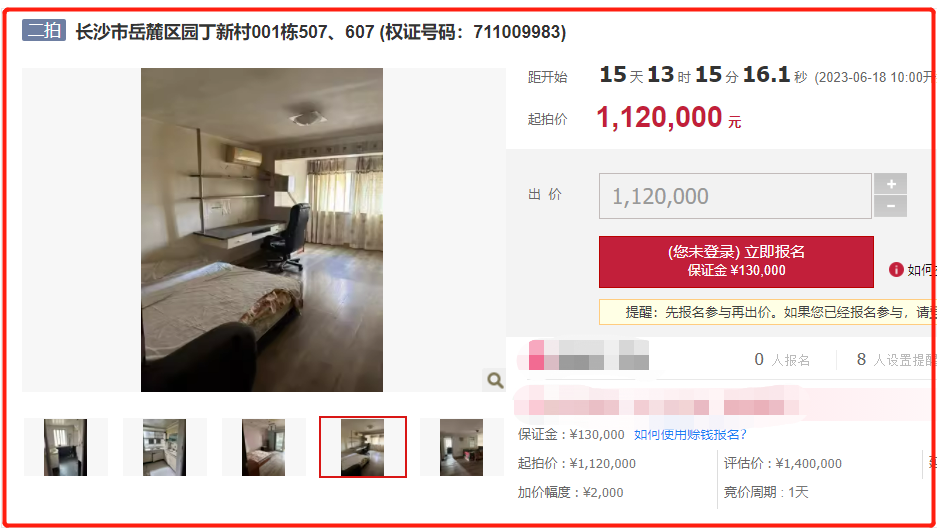Click the yellow 提醒 notice bar
937x529 pixels.
pyautogui.click(x=767, y=312)
